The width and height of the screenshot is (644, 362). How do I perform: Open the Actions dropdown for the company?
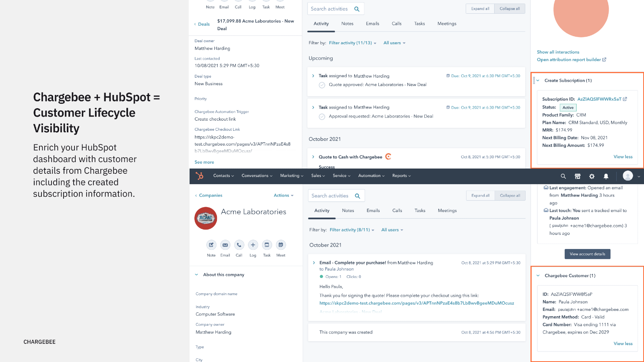click(283, 195)
